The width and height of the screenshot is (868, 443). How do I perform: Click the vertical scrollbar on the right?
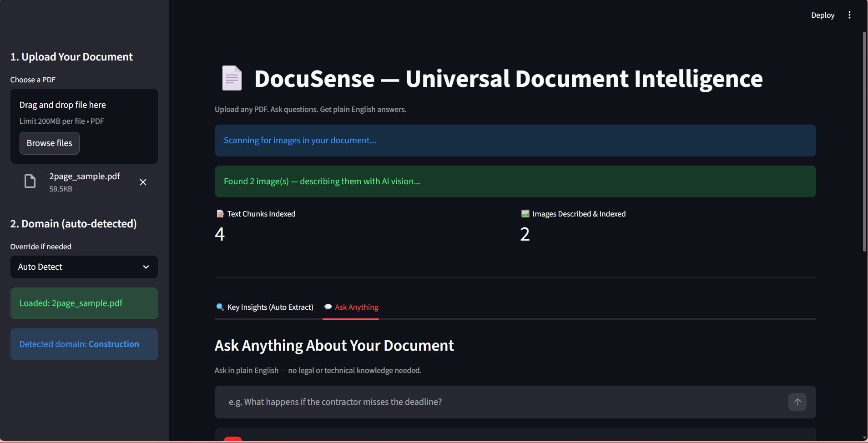click(x=864, y=136)
